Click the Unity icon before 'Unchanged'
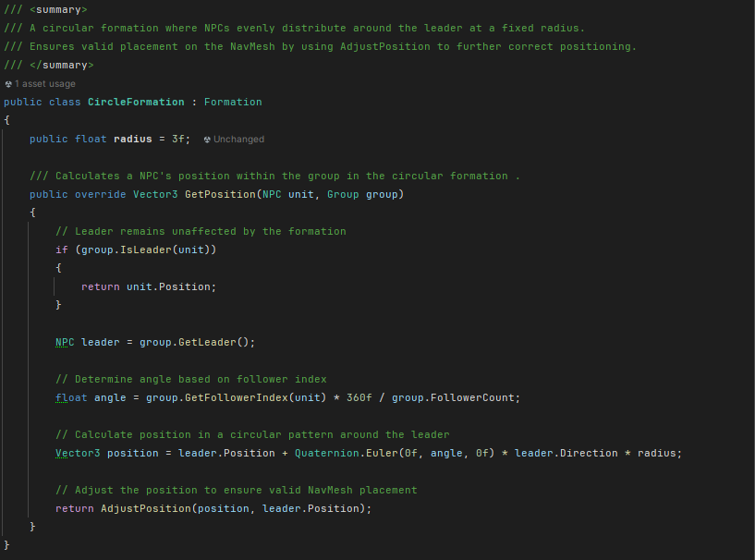 click(x=207, y=140)
